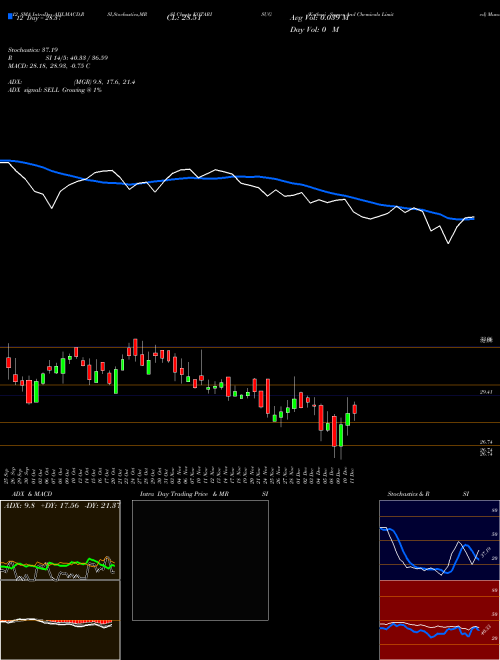Click the 29.41 price level label
Screen dimensions: 500x660
(x=486, y=392)
